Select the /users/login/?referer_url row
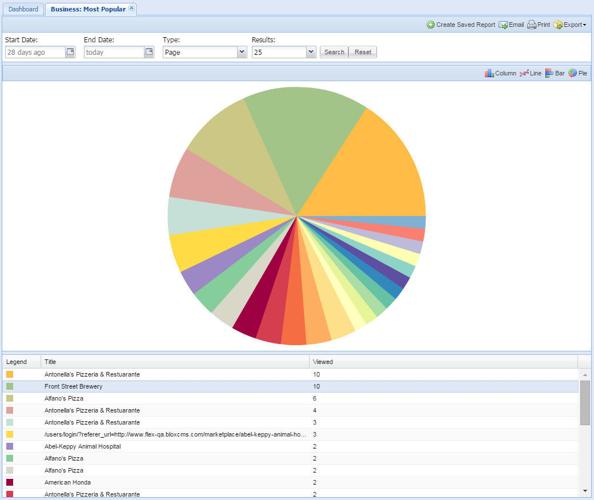594x500 pixels. tap(291, 434)
